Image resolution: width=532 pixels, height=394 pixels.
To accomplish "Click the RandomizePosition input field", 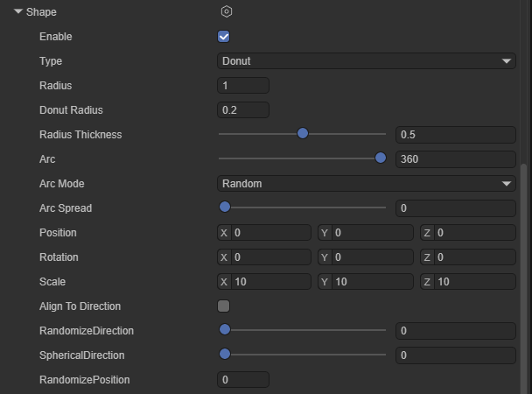I will (242, 380).
